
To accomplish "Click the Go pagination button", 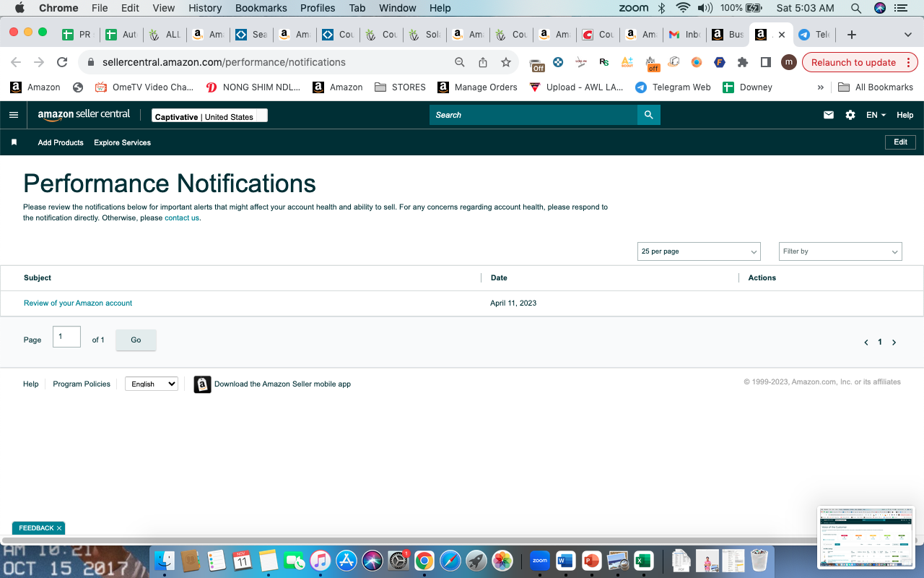I will click(136, 340).
